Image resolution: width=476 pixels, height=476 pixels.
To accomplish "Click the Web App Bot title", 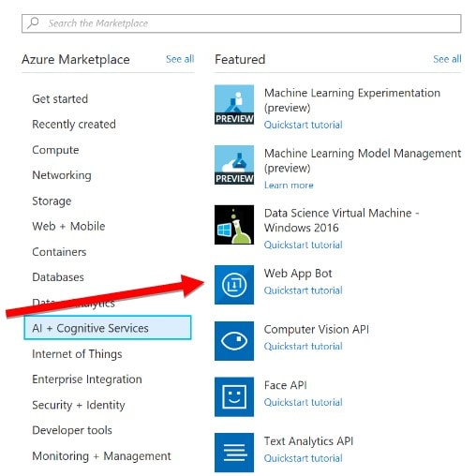I will pyautogui.click(x=298, y=274).
